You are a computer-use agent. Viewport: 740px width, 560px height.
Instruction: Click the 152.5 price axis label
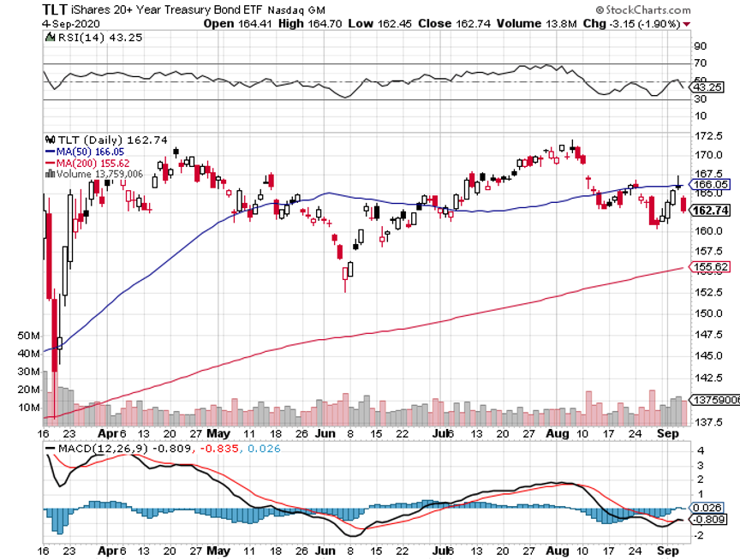coord(708,293)
